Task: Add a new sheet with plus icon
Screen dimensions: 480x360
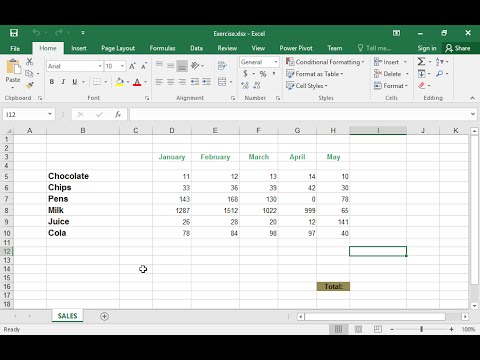Action: [104, 316]
